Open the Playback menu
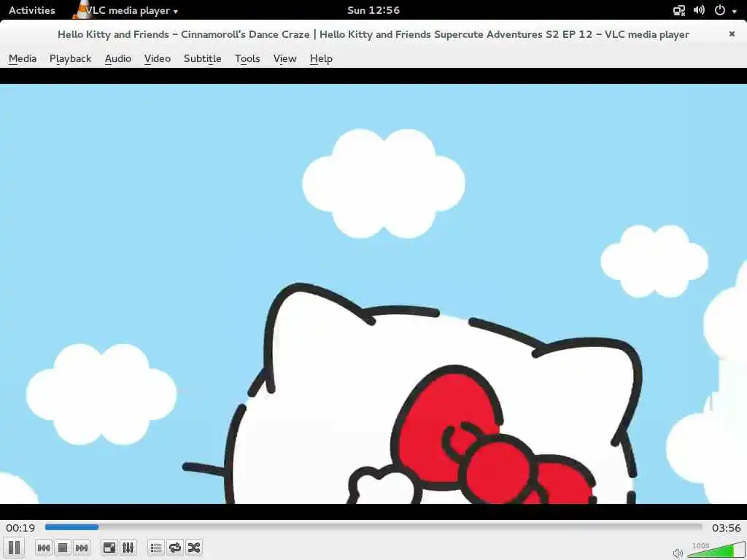 [x=71, y=58]
